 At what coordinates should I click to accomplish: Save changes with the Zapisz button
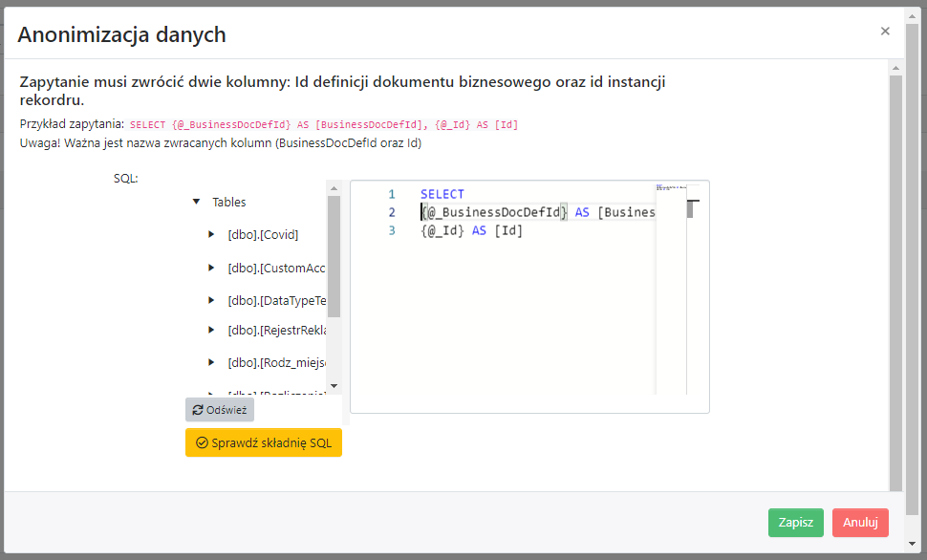click(x=795, y=523)
